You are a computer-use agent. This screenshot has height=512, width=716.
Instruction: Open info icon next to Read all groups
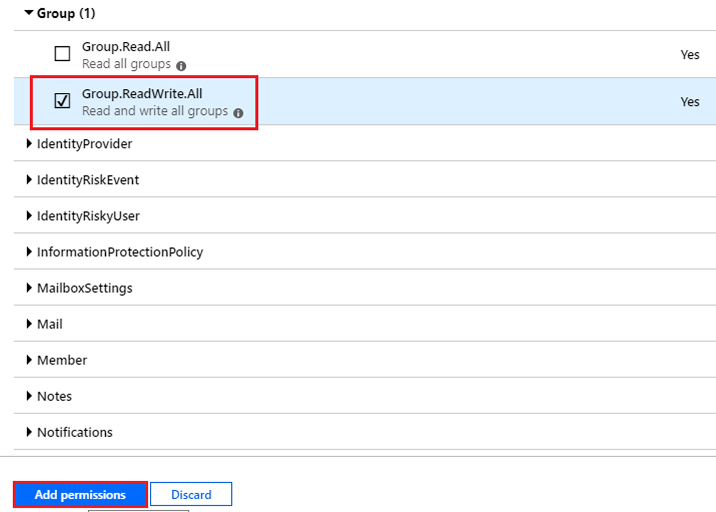181,66
